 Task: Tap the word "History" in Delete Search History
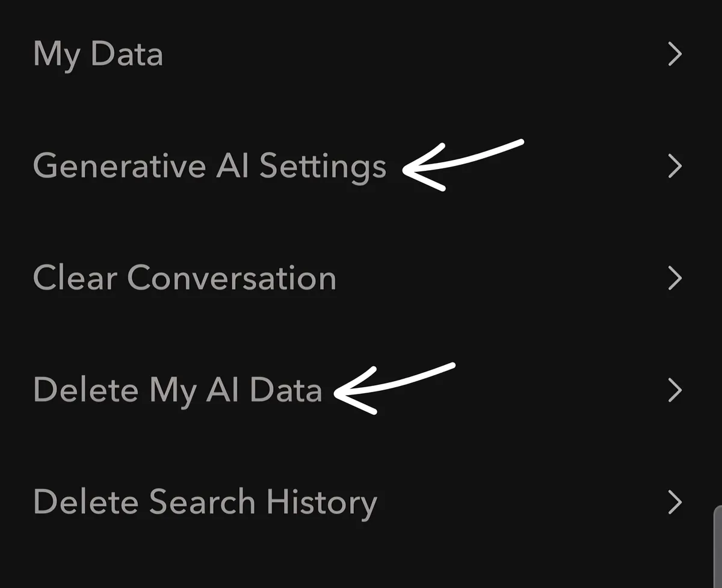point(322,502)
